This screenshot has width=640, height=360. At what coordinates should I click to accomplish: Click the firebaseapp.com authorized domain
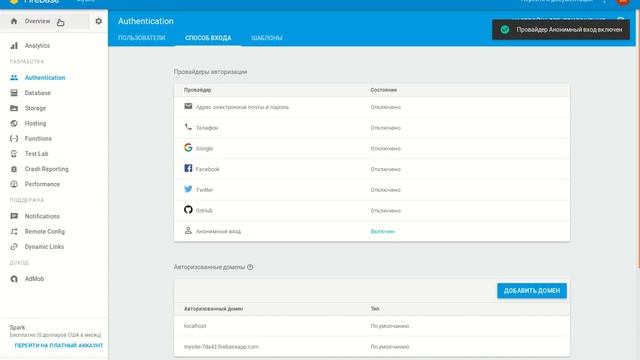click(221, 347)
